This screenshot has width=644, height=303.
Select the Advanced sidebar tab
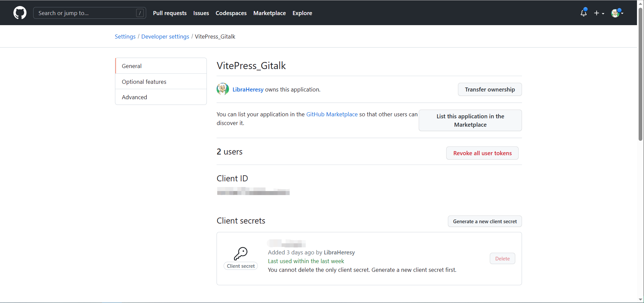161,97
